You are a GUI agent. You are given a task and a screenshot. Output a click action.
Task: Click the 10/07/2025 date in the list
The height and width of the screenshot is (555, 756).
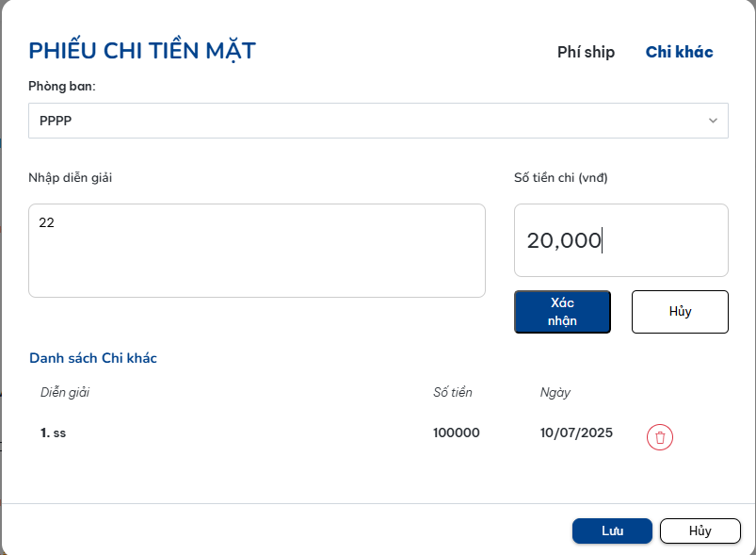(x=576, y=433)
